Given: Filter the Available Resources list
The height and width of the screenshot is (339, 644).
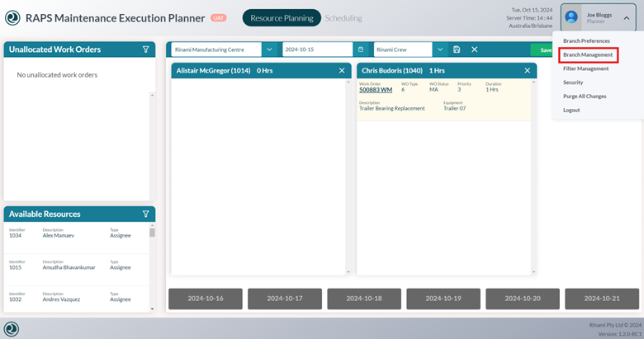Looking at the screenshot, I should coord(145,214).
